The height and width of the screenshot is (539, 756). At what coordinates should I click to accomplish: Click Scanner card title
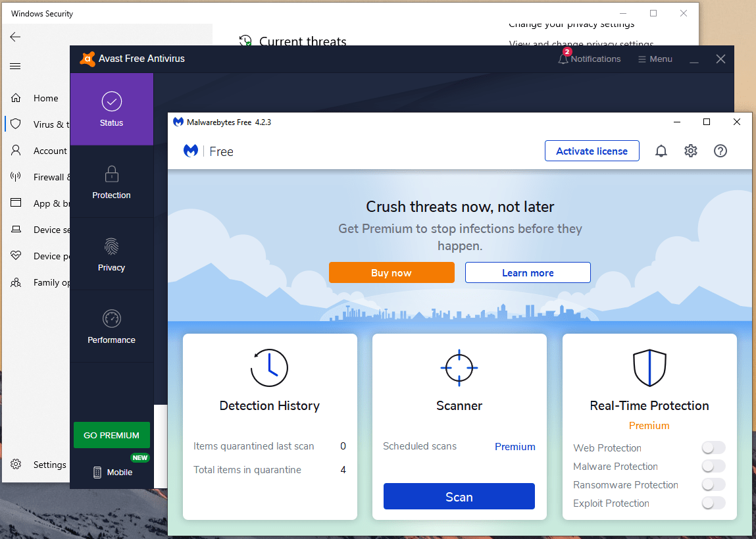click(x=459, y=405)
